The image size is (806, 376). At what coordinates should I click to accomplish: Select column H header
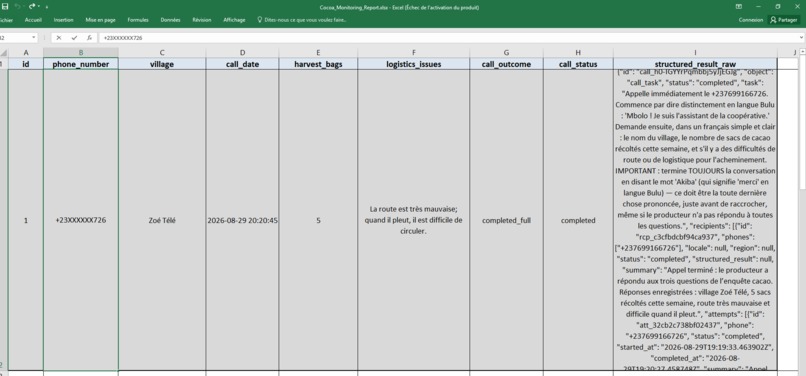pos(578,52)
